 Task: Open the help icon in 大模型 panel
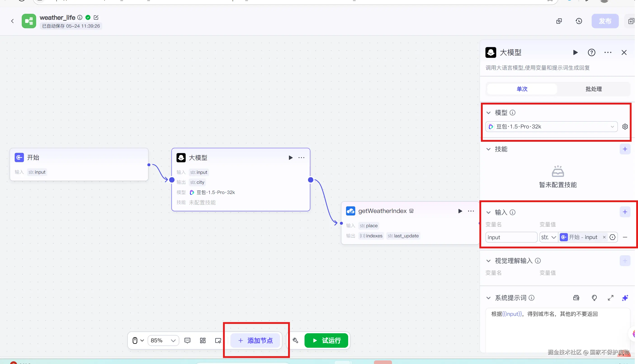pos(591,52)
